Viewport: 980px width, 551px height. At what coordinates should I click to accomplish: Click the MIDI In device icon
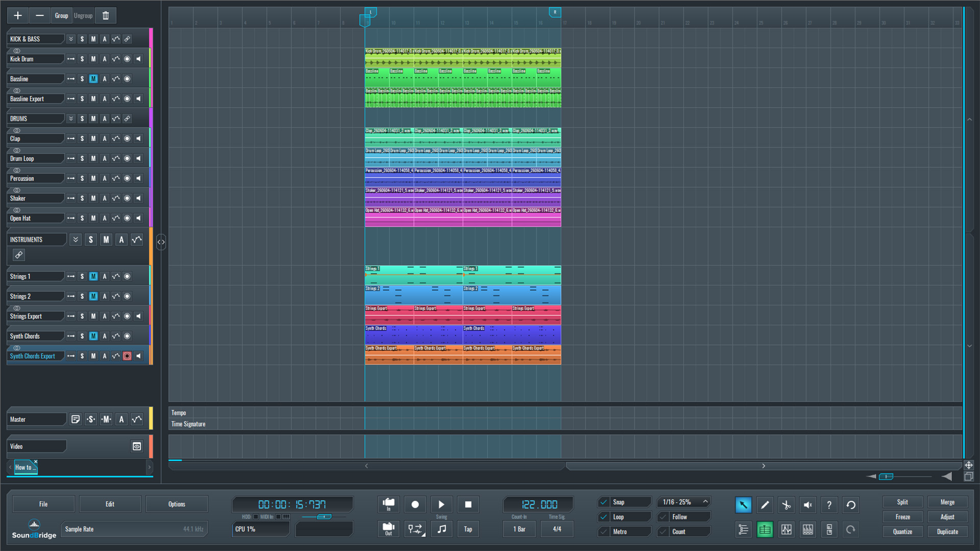(388, 505)
